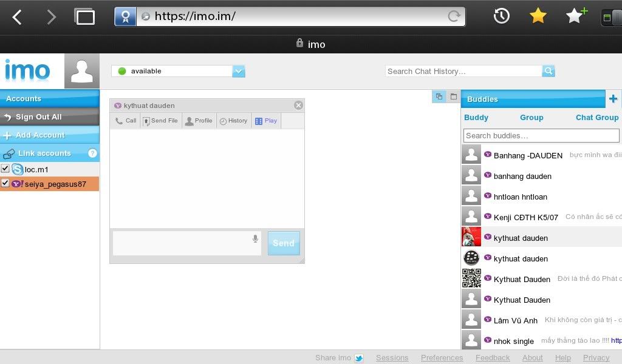The width and height of the screenshot is (622, 364).
Task: Expand the availability status dropdown arrow
Action: click(x=238, y=72)
